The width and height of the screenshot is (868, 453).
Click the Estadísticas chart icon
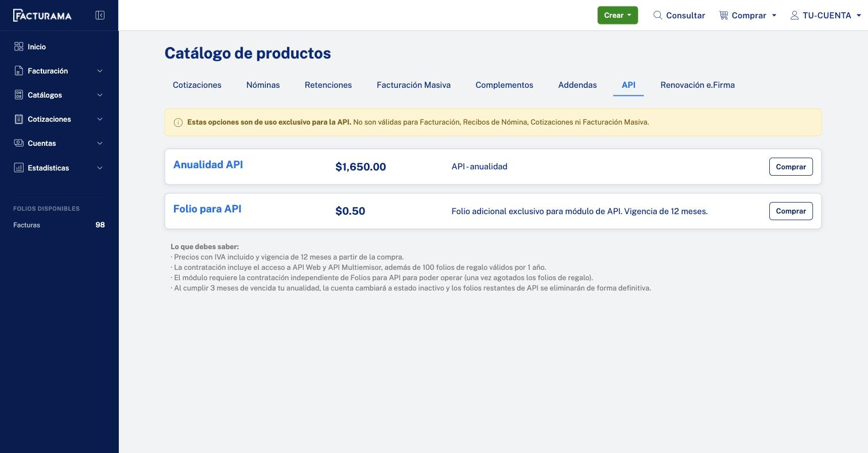tap(19, 168)
